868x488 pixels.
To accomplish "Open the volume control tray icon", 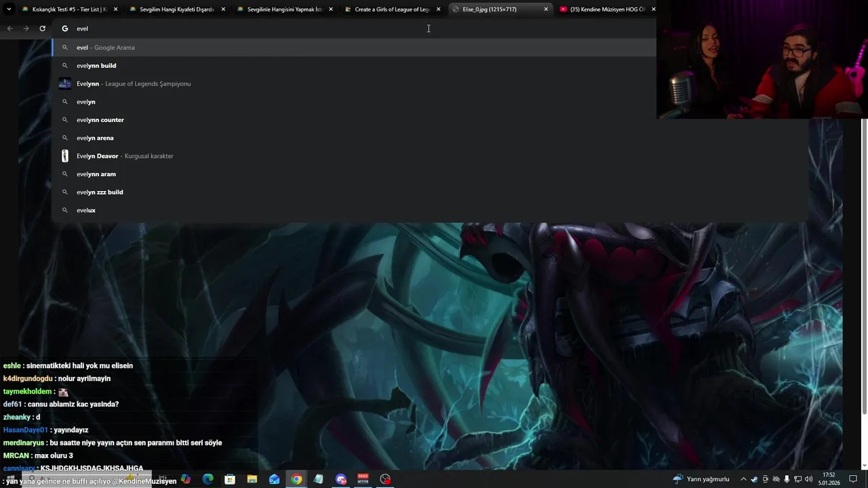I will click(x=809, y=479).
